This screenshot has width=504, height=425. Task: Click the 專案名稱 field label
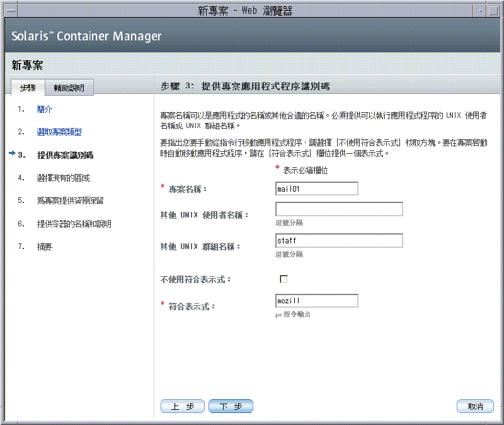coord(187,189)
